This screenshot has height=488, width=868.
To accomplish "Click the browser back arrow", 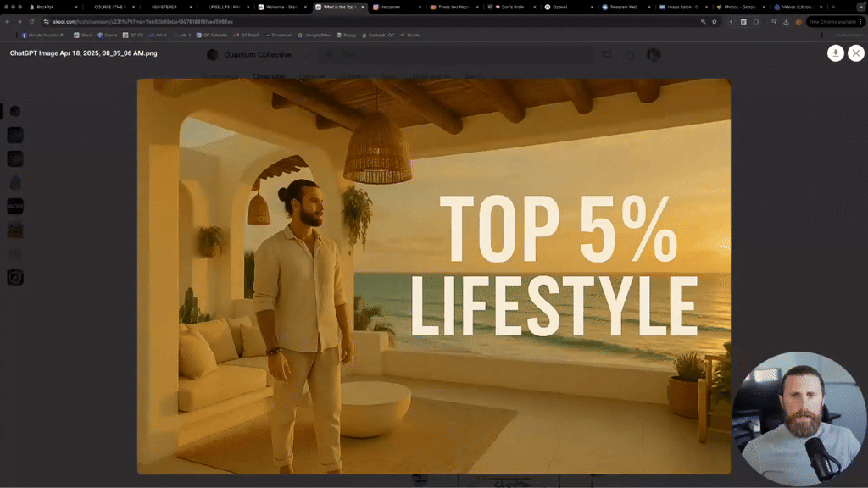I will point(8,21).
